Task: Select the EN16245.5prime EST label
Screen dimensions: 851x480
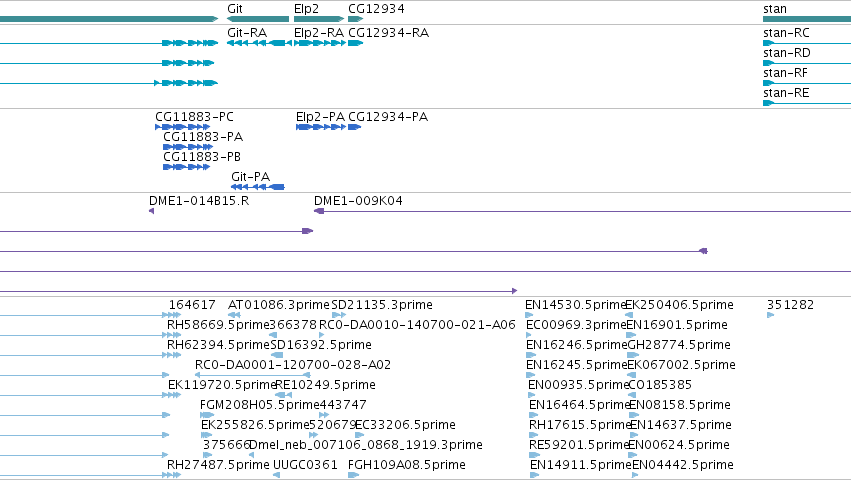Action: tap(576, 365)
